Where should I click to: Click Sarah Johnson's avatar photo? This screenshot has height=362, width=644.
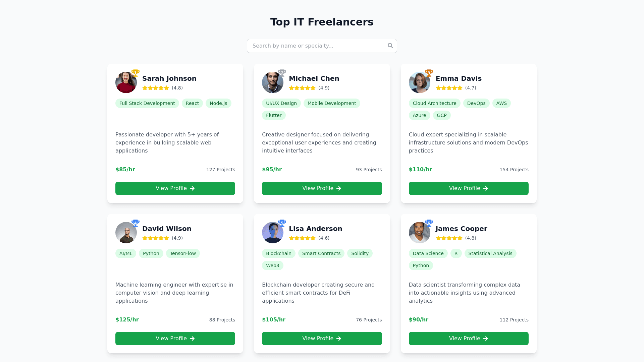(126, 82)
